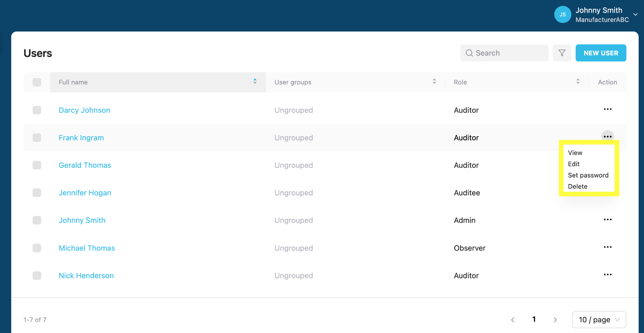The height and width of the screenshot is (333, 644).
Task: Open actions menu for Darcy Johnson
Action: [608, 109]
